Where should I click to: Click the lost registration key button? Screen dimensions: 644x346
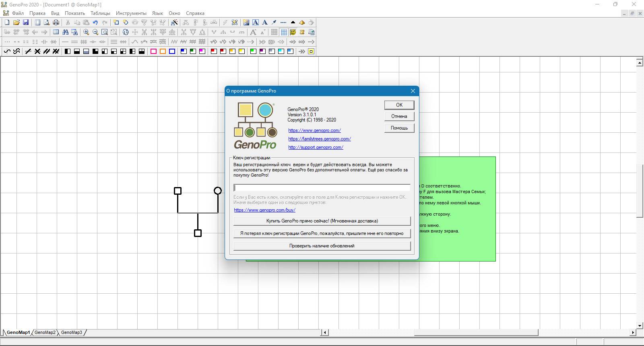click(x=322, y=233)
